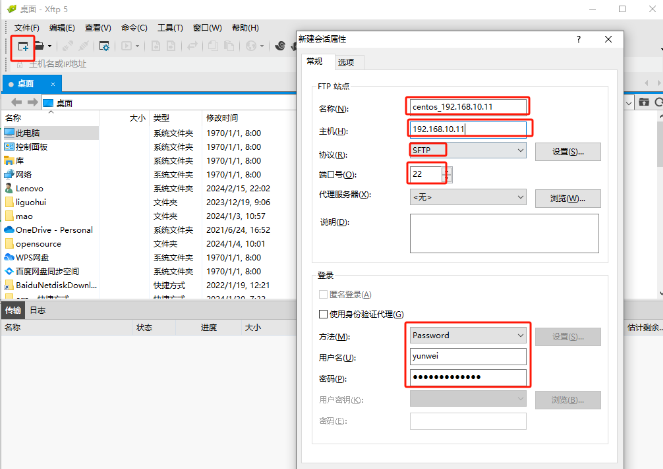
Task: Select the 常规 tab in the dialog
Action: tap(314, 61)
